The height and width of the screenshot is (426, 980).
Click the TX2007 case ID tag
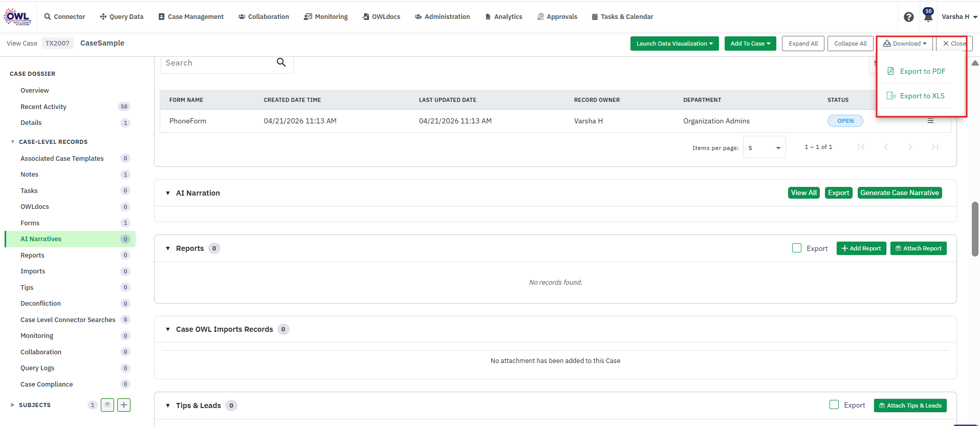coord(57,44)
